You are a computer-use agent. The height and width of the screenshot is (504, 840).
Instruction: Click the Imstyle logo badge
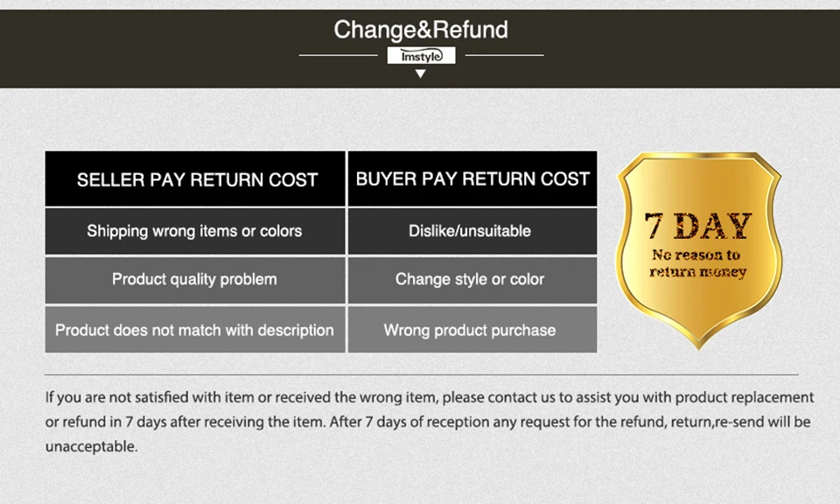point(421,55)
